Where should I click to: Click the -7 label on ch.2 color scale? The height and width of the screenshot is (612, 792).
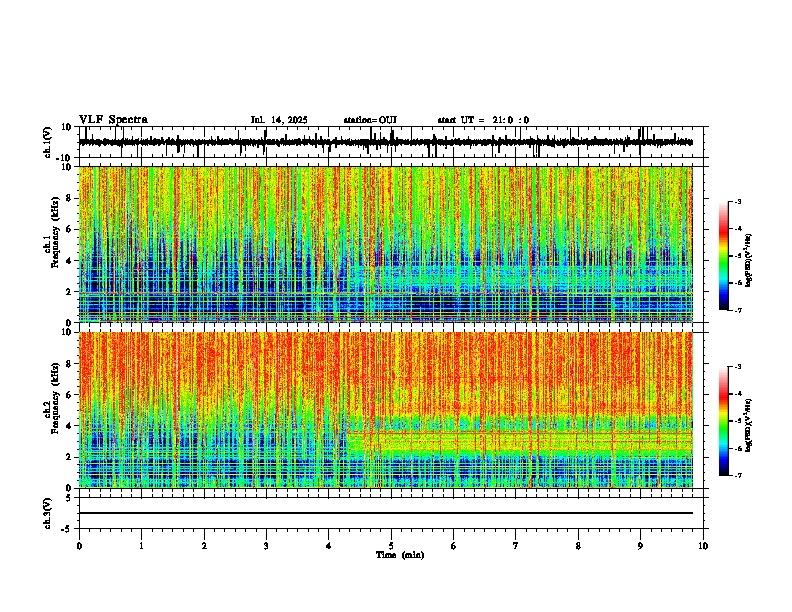[738, 476]
